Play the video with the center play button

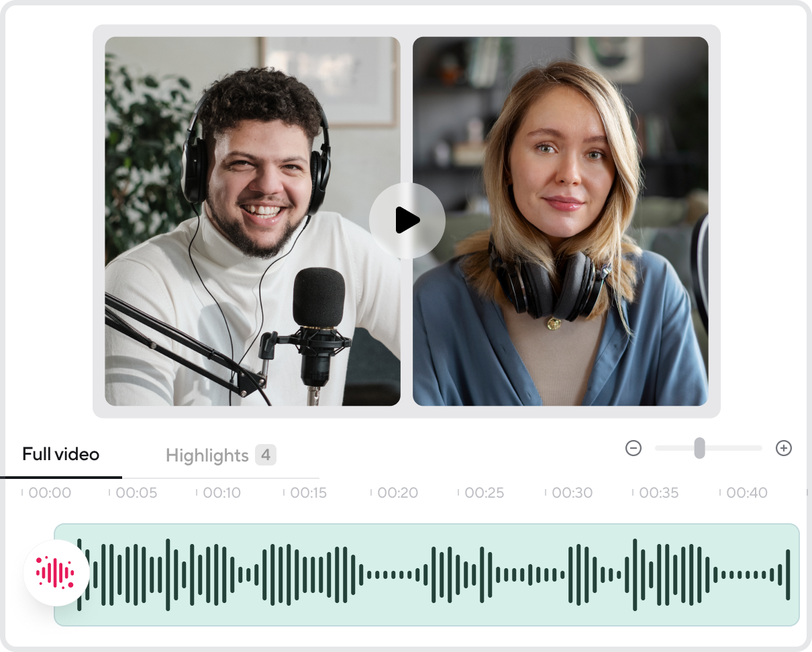pos(407,221)
